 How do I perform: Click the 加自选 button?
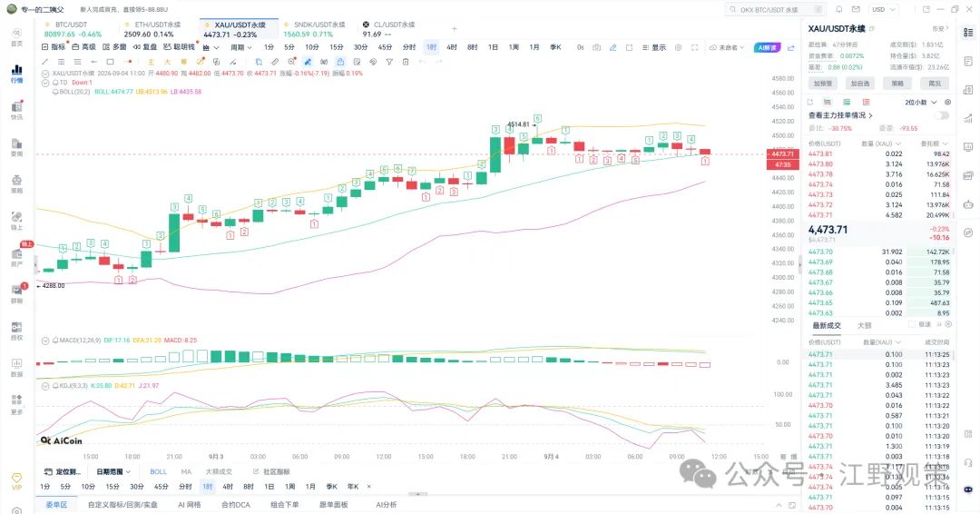tap(860, 84)
